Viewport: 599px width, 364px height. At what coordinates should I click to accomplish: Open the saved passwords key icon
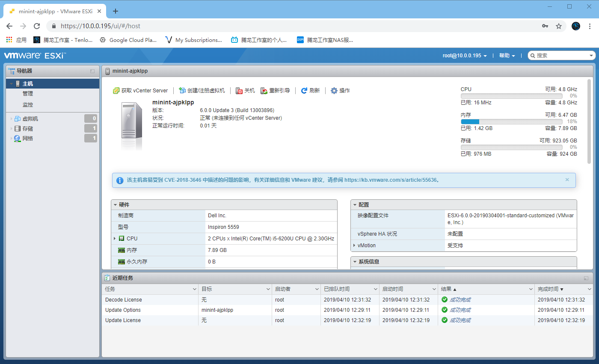[x=545, y=26]
